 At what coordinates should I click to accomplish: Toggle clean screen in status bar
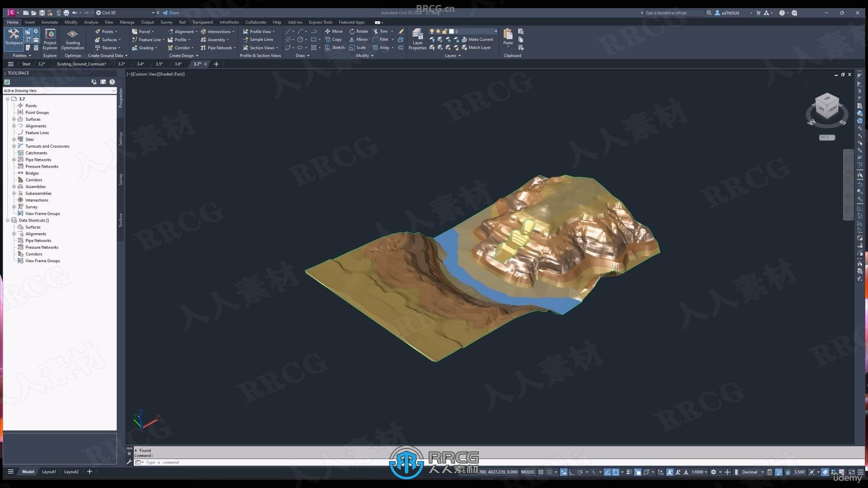click(852, 472)
